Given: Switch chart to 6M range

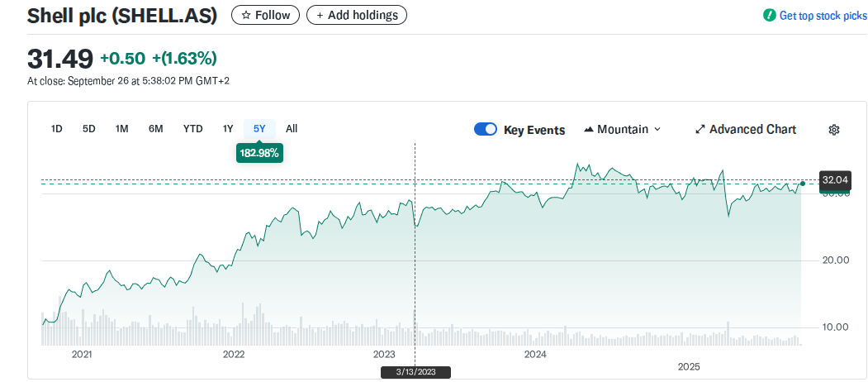Looking at the screenshot, I should click(x=155, y=129).
